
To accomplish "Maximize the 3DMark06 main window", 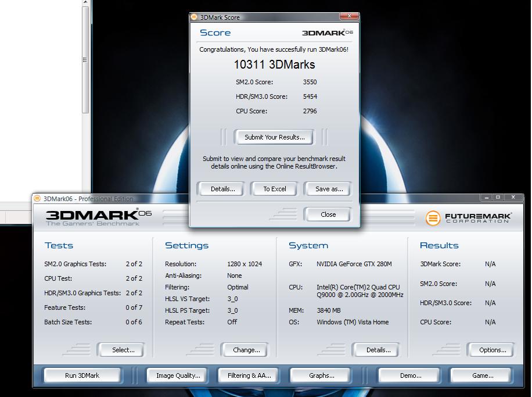I will (x=498, y=197).
